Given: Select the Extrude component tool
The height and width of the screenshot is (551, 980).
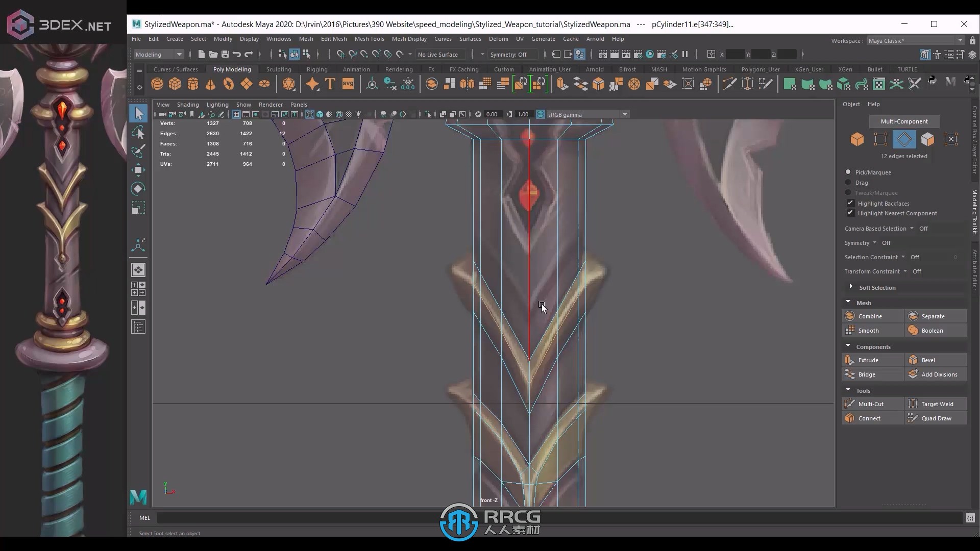Looking at the screenshot, I should pyautogui.click(x=868, y=360).
